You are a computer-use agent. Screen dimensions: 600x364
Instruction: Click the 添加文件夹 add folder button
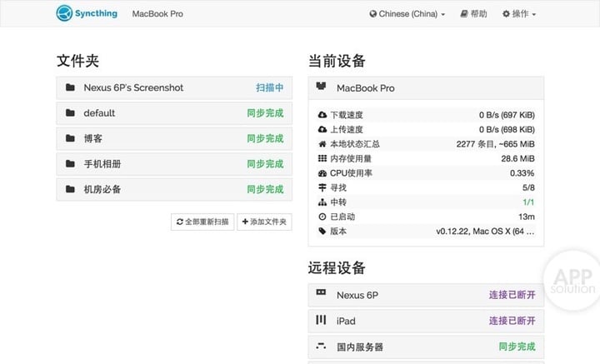point(264,222)
